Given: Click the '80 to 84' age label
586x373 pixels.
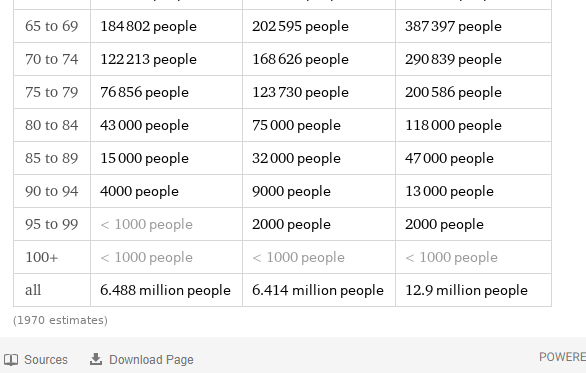Looking at the screenshot, I should click(x=52, y=125).
